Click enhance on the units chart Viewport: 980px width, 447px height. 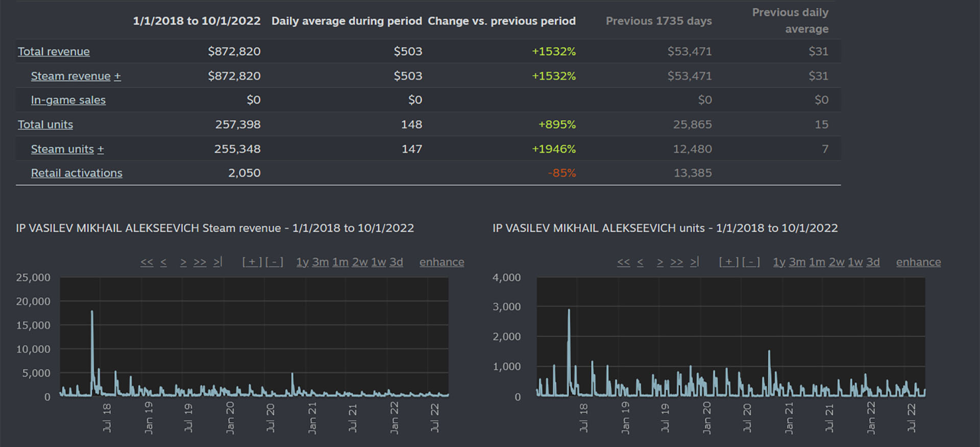pos(918,262)
